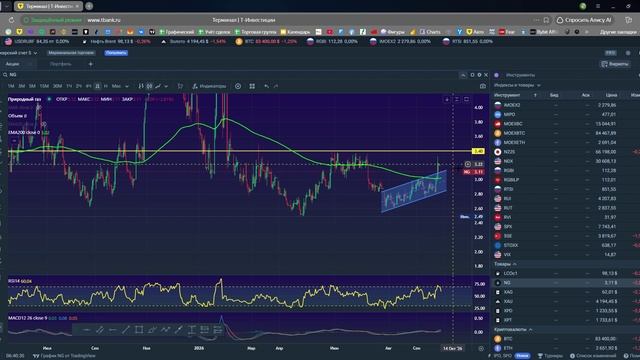Click the chart screenshot camera icon
640x360 pixels.
pos(483,86)
